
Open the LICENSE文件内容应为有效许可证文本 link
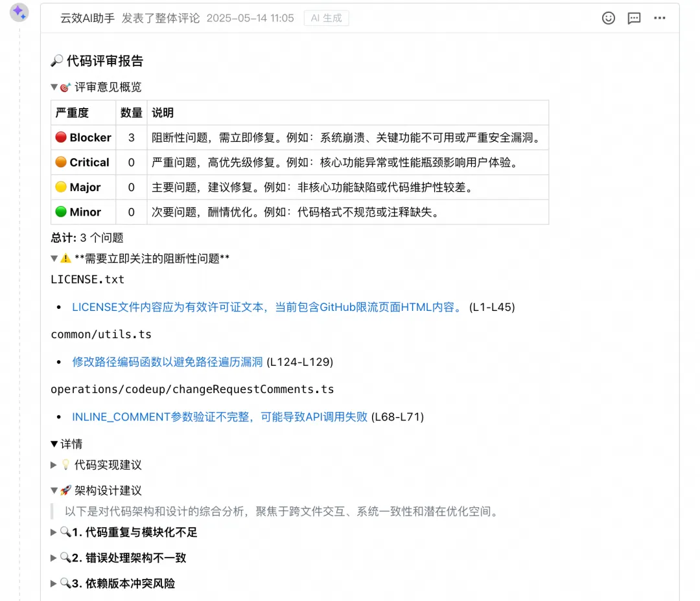tap(268, 307)
